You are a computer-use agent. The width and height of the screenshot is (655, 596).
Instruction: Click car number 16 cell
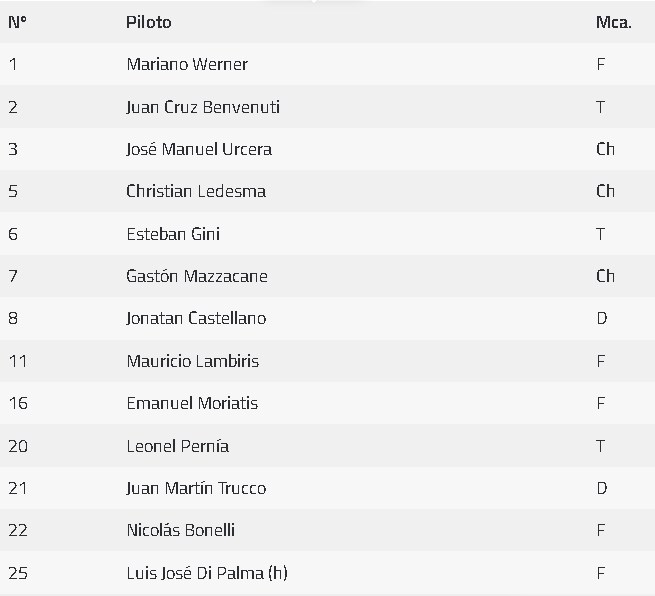(x=18, y=403)
